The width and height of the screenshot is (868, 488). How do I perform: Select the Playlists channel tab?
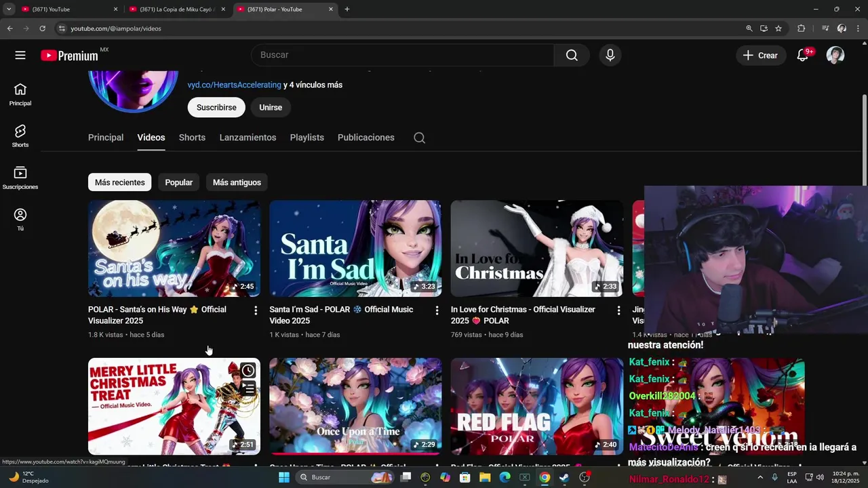click(307, 138)
